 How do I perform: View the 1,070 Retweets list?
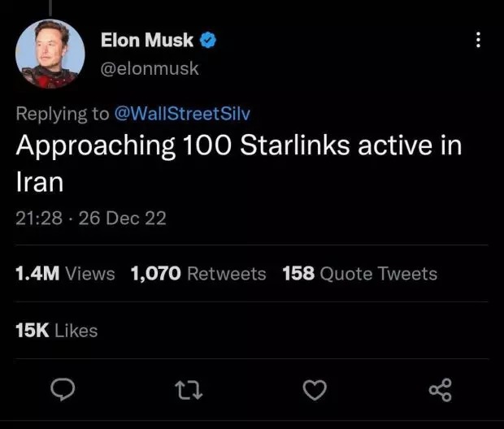point(198,274)
